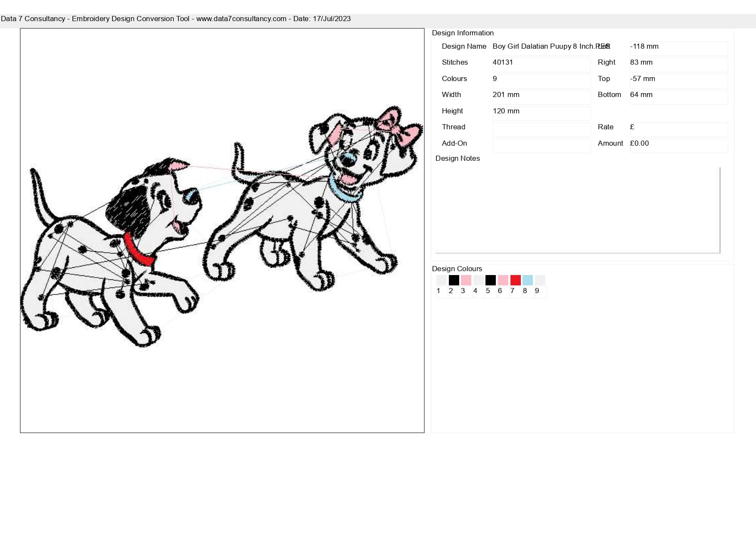
Task: Click the 'Design Notes' label
Action: pos(457,158)
